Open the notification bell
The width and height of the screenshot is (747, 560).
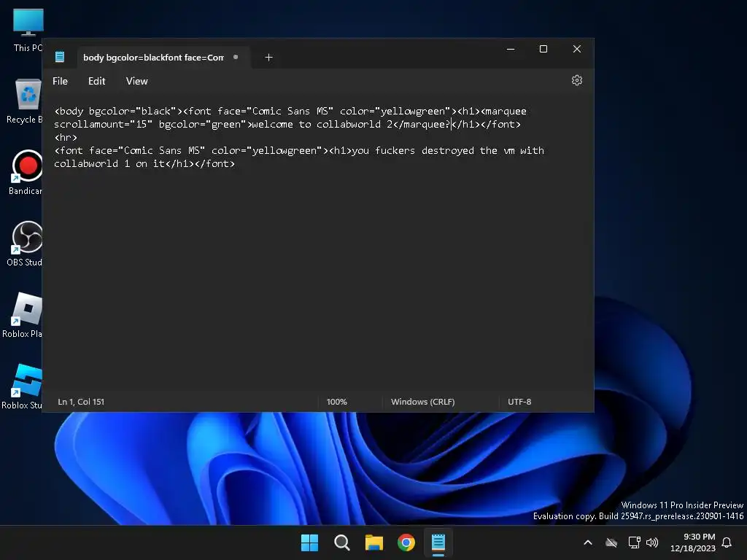pos(727,542)
